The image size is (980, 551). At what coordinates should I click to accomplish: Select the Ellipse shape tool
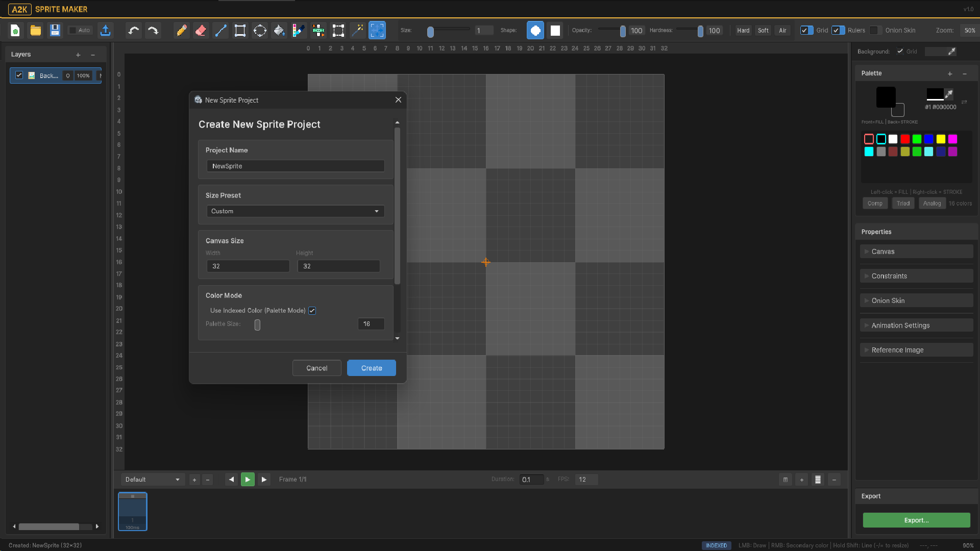(260, 31)
